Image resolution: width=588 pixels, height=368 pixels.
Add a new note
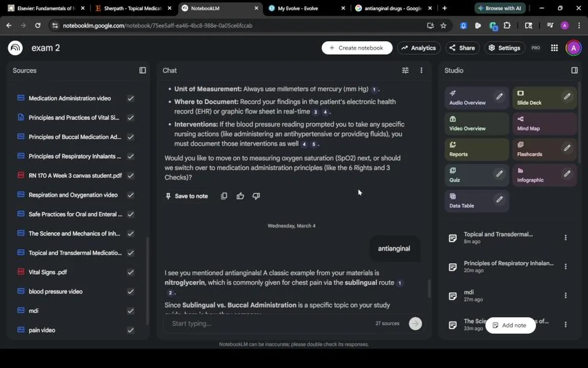click(x=510, y=325)
